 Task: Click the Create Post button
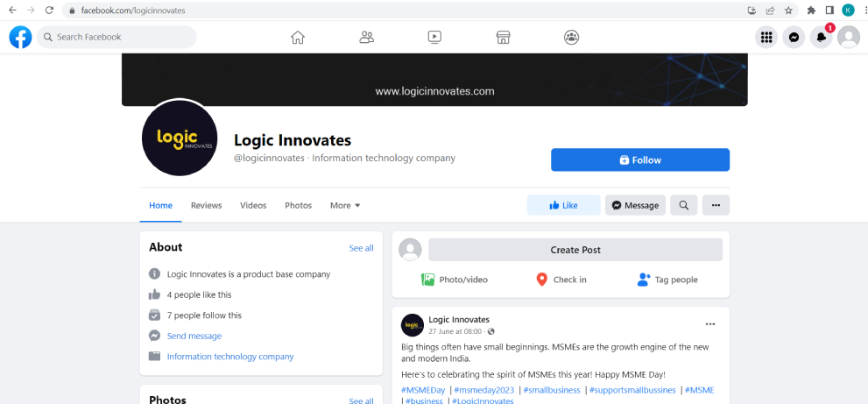(575, 250)
